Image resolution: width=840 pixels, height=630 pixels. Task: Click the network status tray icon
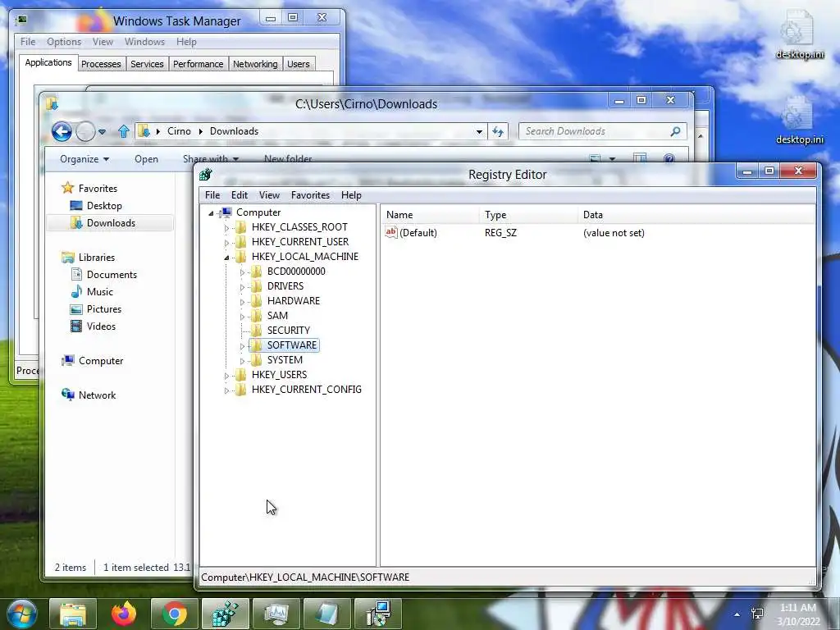(757, 614)
